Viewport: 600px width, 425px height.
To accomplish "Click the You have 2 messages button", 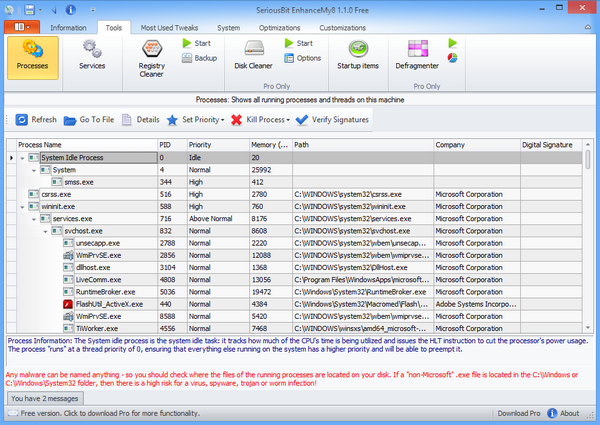I will click(x=45, y=398).
